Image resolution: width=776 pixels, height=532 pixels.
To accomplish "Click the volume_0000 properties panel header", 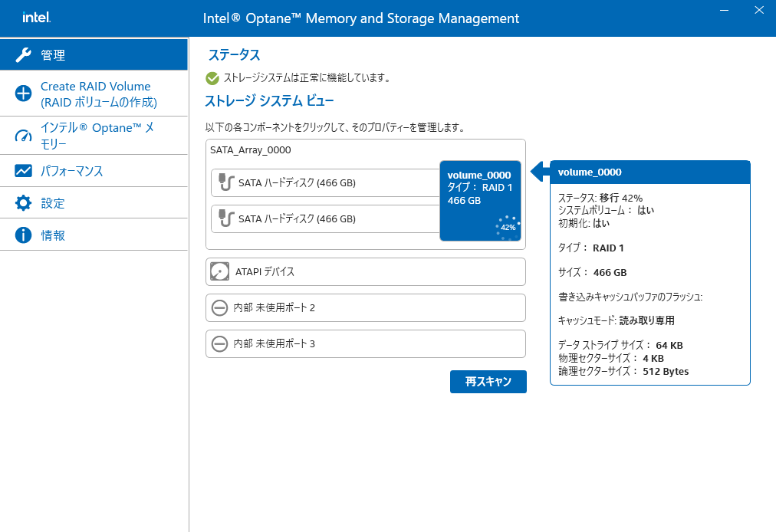I will (649, 172).
